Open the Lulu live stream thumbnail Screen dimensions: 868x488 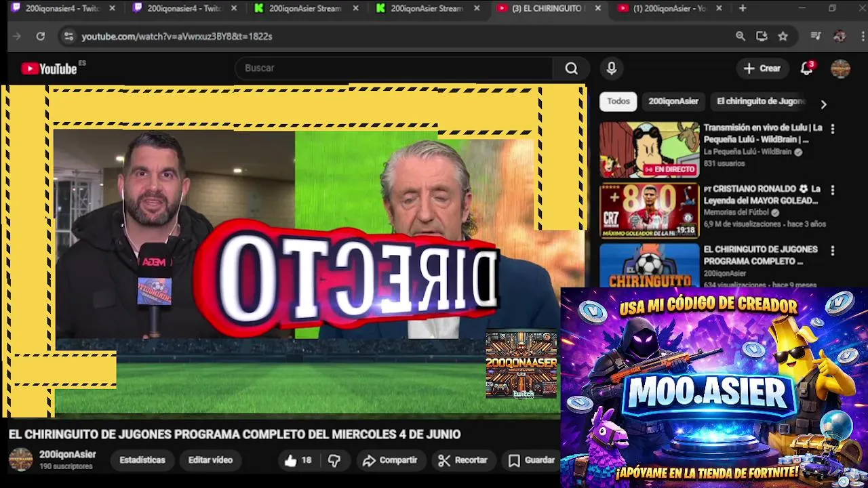(649, 150)
